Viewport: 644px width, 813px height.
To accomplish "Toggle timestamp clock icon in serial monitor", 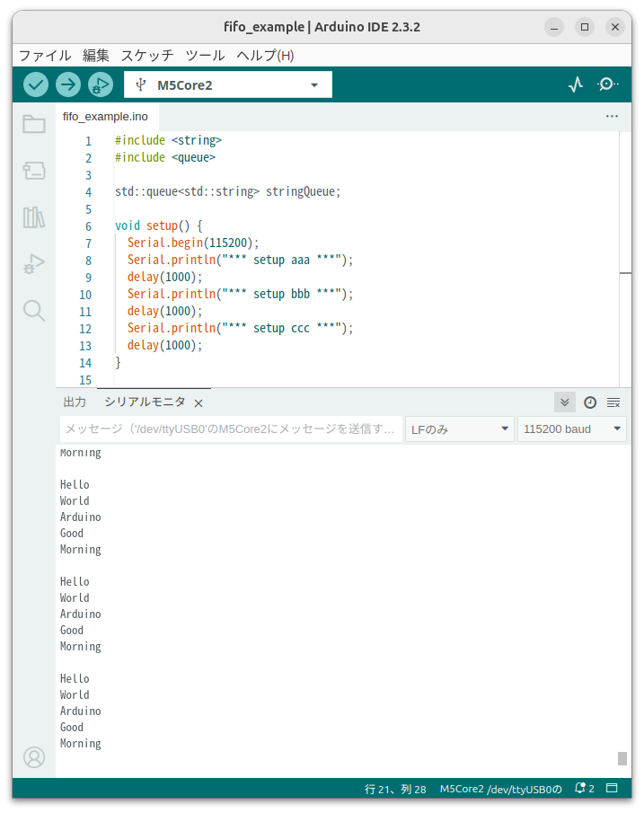I will (590, 402).
